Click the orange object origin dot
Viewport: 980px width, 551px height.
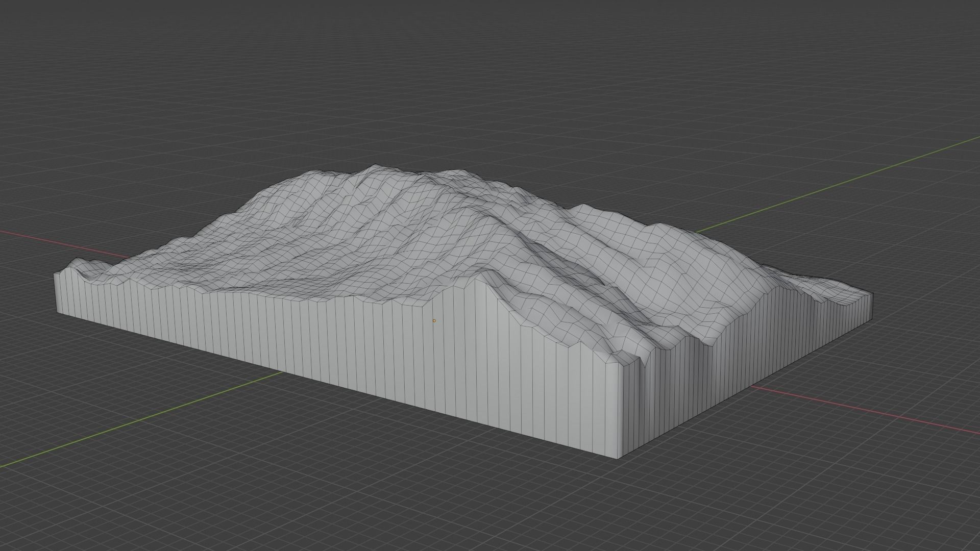[x=434, y=321]
